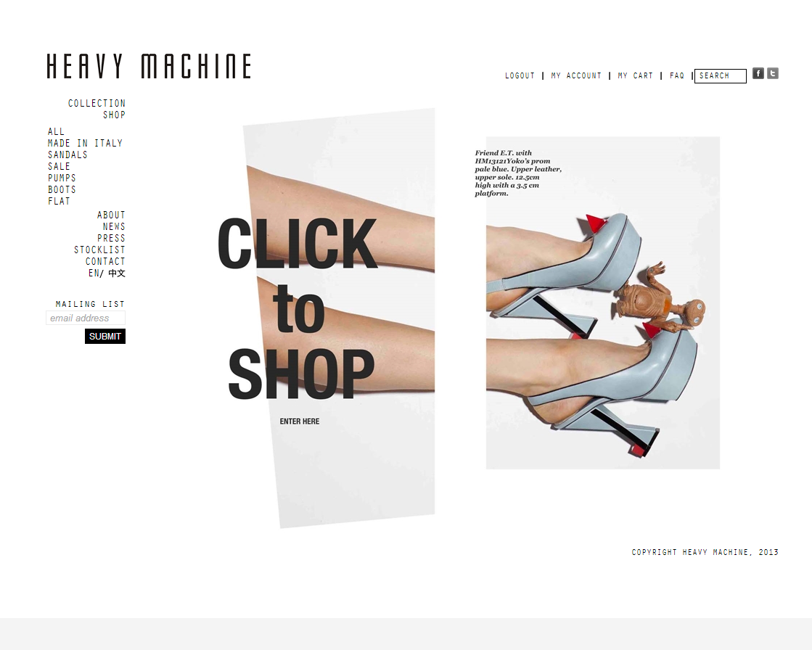Select the Pumps category

62,178
